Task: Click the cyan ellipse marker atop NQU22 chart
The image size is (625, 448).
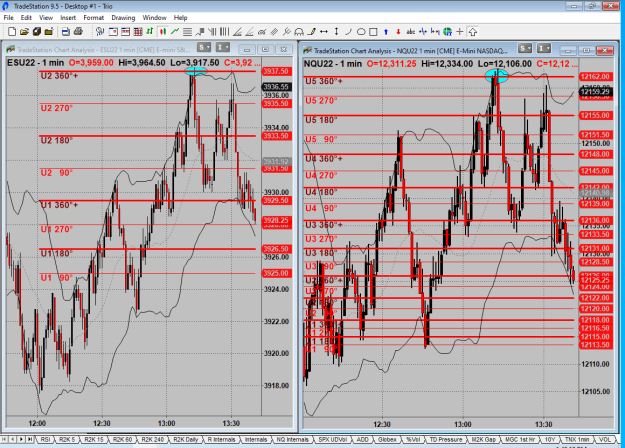Action: [496, 75]
